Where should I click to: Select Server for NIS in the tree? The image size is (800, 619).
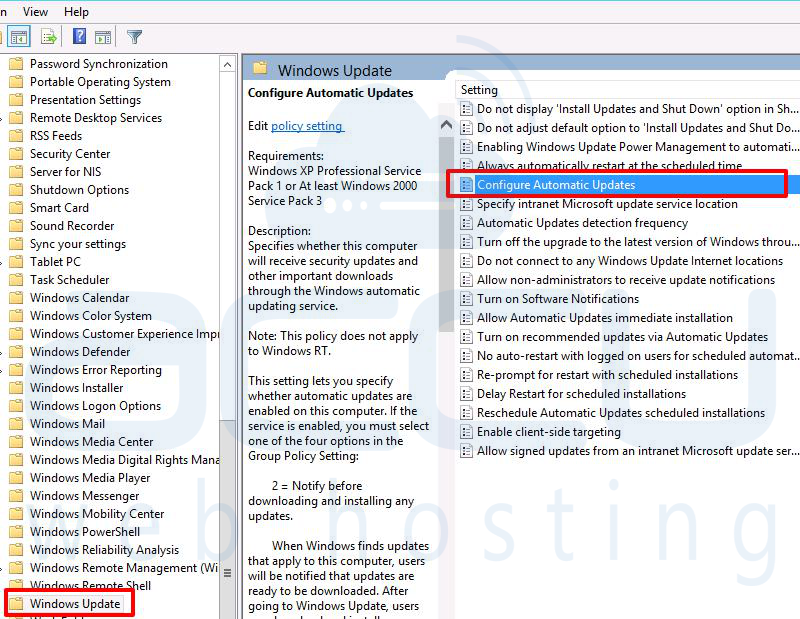(x=65, y=172)
